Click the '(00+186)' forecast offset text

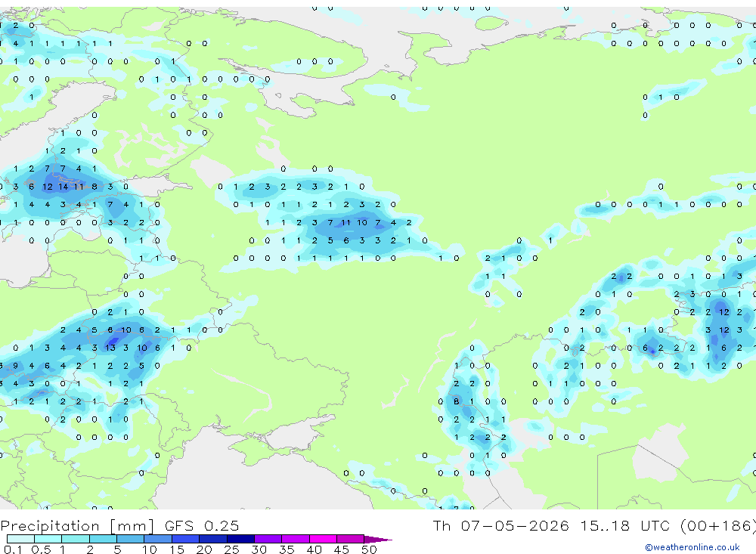(x=718, y=525)
